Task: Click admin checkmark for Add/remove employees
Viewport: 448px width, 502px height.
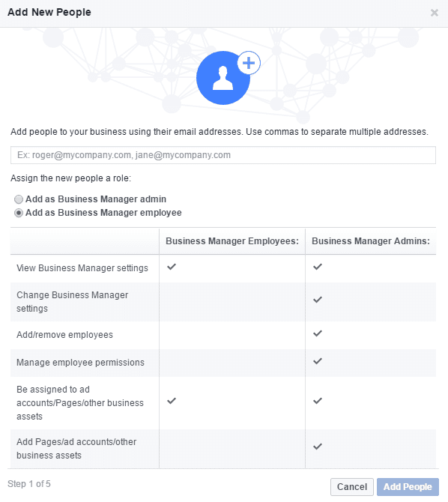Action: (x=318, y=333)
